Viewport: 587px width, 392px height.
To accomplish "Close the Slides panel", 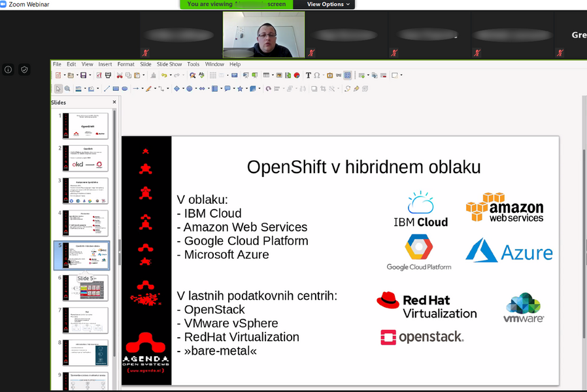I will click(114, 102).
